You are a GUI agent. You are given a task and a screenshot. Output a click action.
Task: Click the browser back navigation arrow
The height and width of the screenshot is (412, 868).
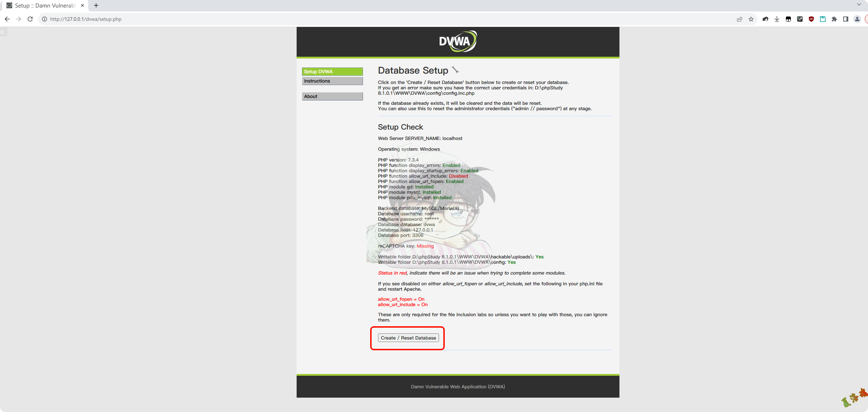pyautogui.click(x=8, y=19)
